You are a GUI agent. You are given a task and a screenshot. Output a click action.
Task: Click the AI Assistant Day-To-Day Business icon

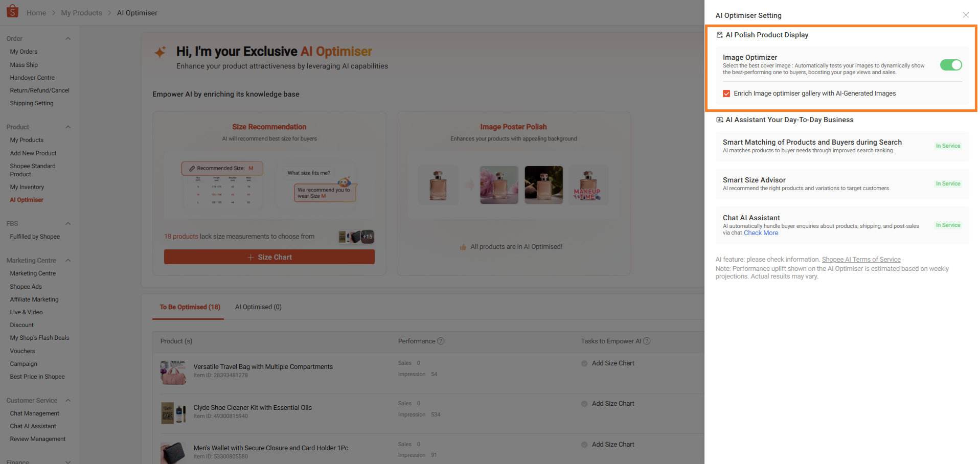point(719,120)
